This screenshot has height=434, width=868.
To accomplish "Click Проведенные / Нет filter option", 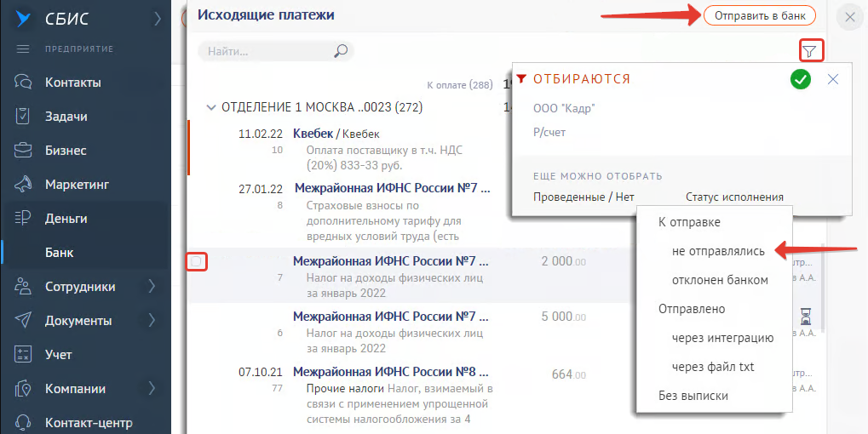I will click(583, 197).
